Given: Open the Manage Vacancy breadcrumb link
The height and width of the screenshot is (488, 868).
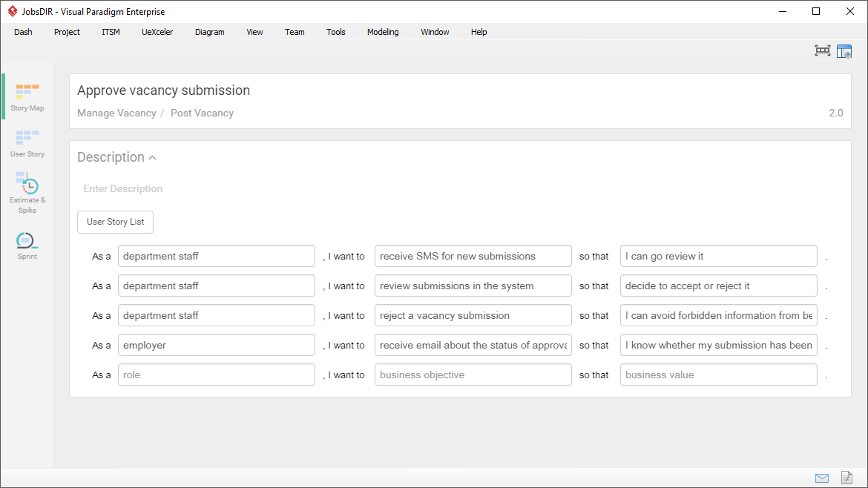Looking at the screenshot, I should [x=116, y=113].
